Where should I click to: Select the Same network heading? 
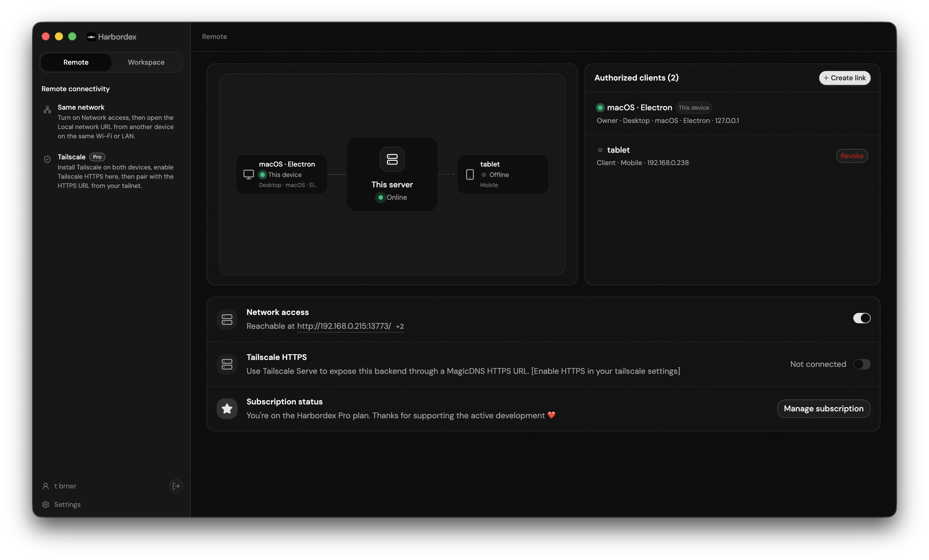[x=81, y=107]
